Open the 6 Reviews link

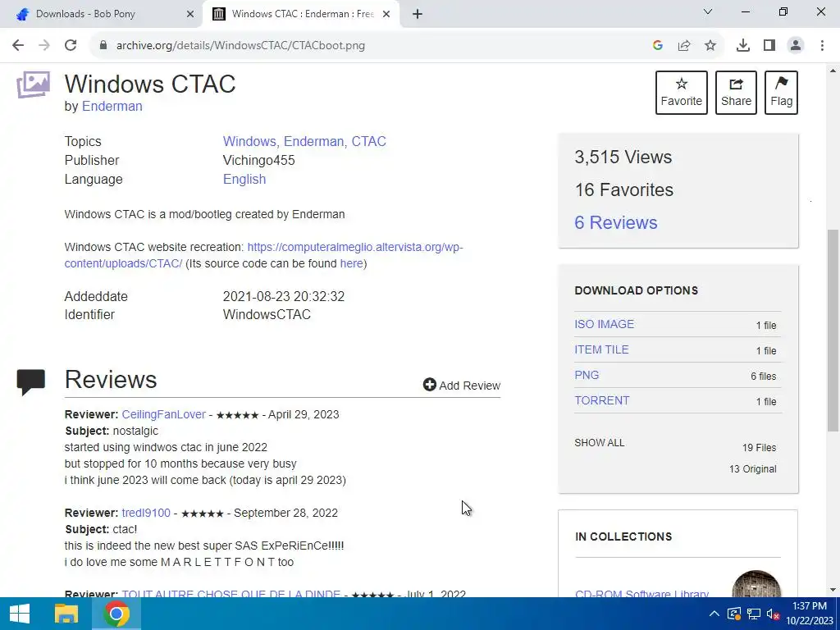click(x=615, y=222)
